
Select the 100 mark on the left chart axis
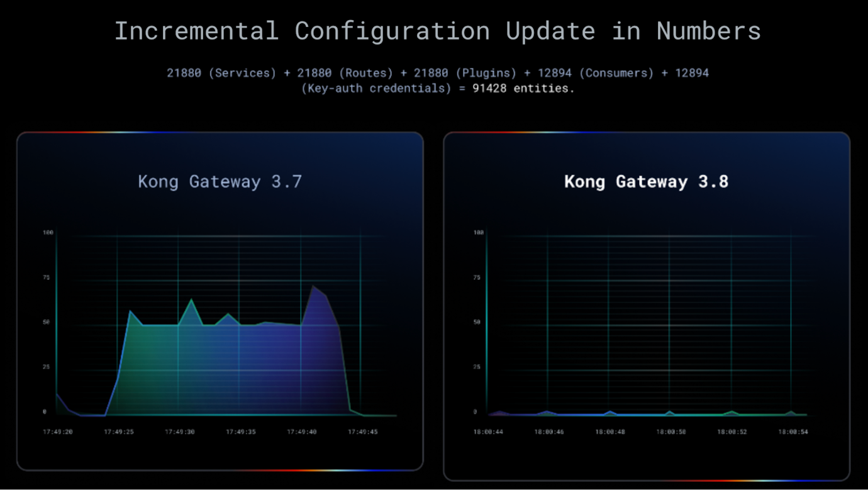[x=48, y=231]
